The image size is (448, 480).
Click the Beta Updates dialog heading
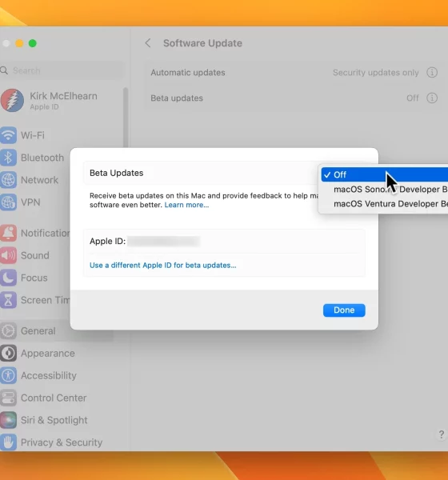point(116,173)
